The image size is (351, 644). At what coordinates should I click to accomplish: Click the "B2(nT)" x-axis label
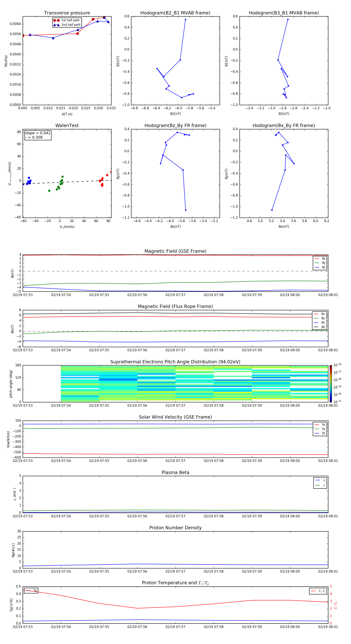click(175, 114)
